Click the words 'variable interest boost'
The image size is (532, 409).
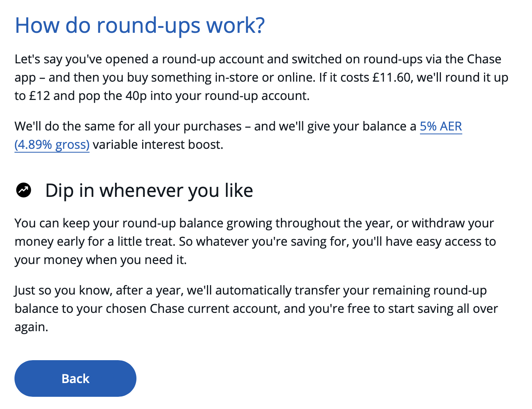click(158, 145)
